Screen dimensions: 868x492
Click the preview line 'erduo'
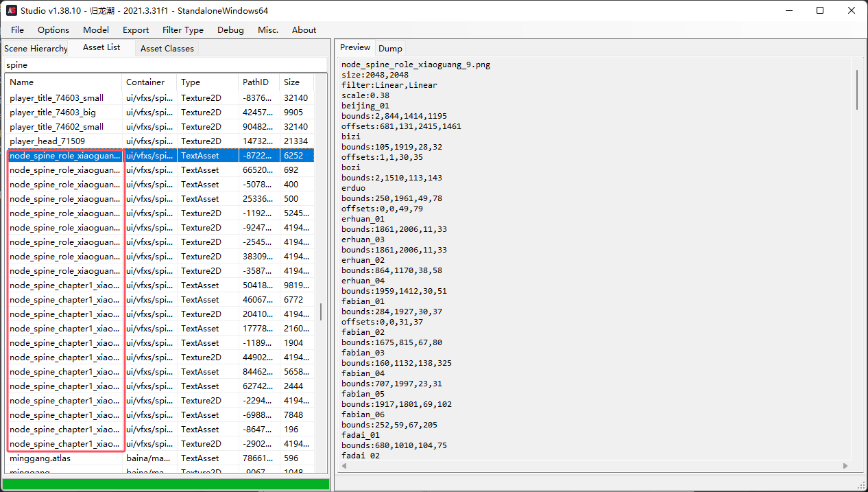354,188
